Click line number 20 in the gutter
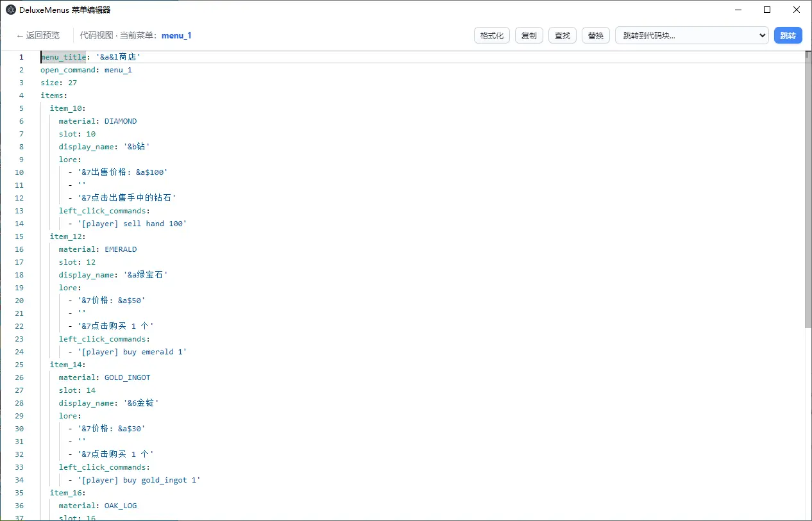The height and width of the screenshot is (521, 812). [19, 301]
